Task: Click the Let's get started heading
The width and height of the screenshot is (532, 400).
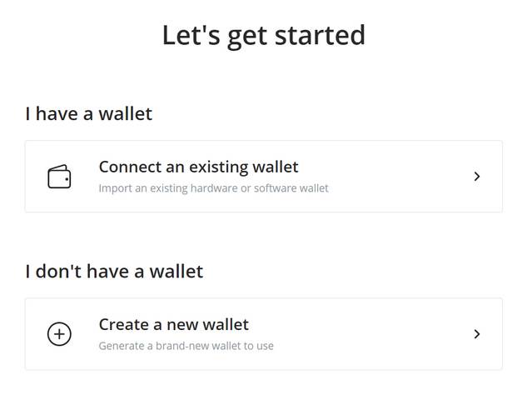Action: click(264, 36)
